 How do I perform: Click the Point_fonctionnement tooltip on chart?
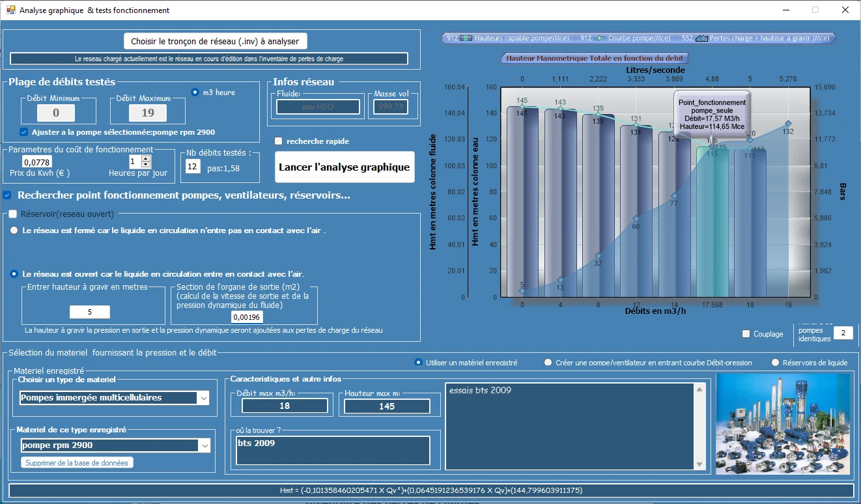click(x=712, y=115)
